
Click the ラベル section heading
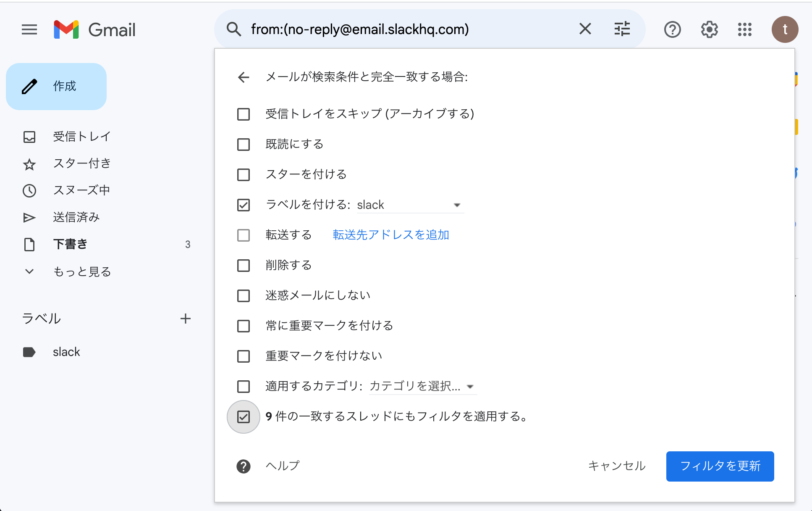click(42, 319)
